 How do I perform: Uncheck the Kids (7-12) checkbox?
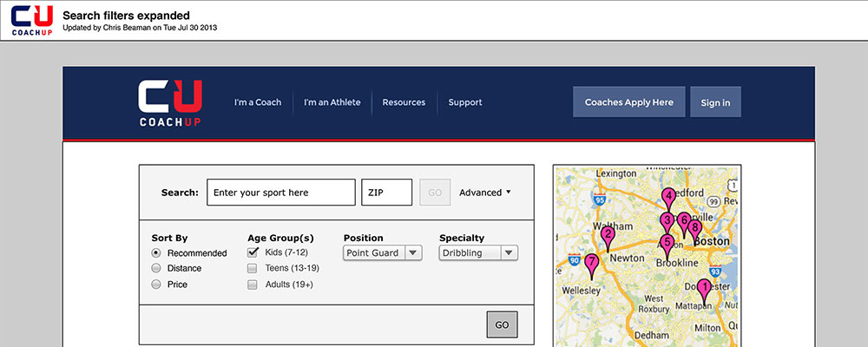point(253,252)
